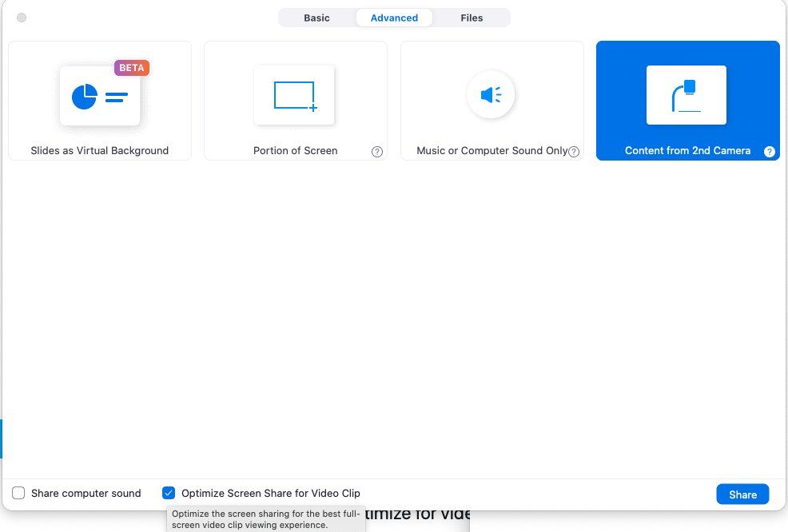The image size is (788, 532).
Task: Uncheck Optimize Screen Share for Video Clip
Action: (x=169, y=493)
